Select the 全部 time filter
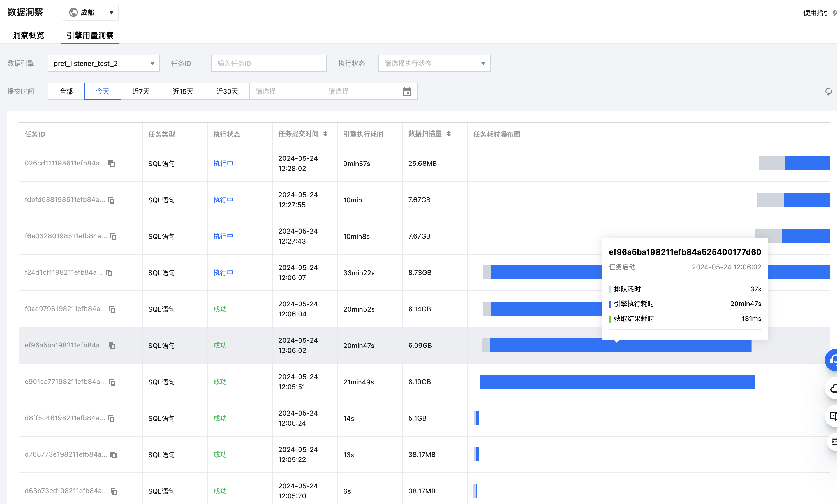This screenshot has height=504, width=837. pos(66,91)
